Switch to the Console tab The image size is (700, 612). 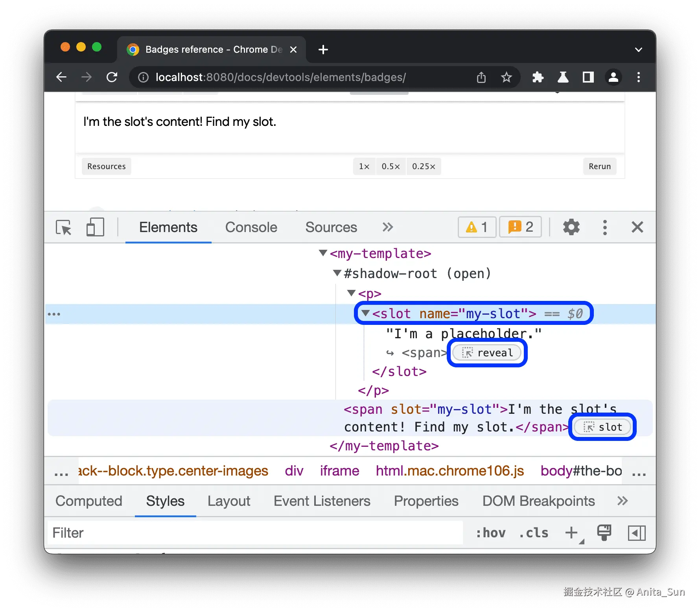coord(251,227)
